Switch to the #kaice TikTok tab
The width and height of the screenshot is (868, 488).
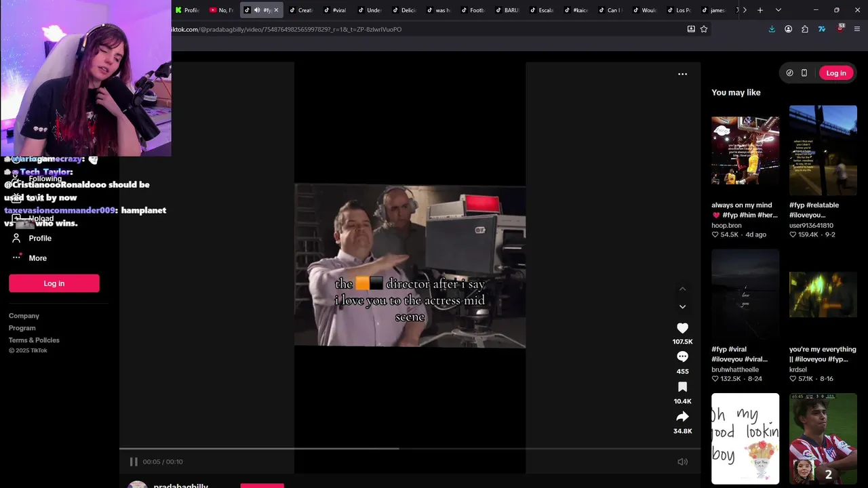(576, 10)
